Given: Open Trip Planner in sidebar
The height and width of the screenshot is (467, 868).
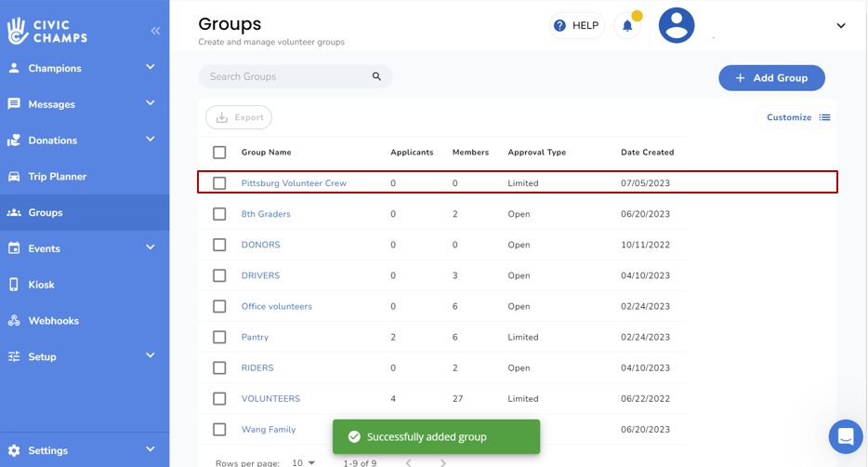Looking at the screenshot, I should tap(57, 177).
